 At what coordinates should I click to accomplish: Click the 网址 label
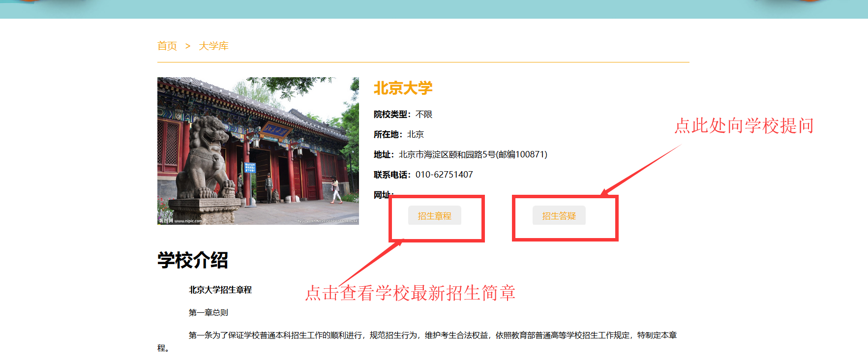pyautogui.click(x=382, y=195)
